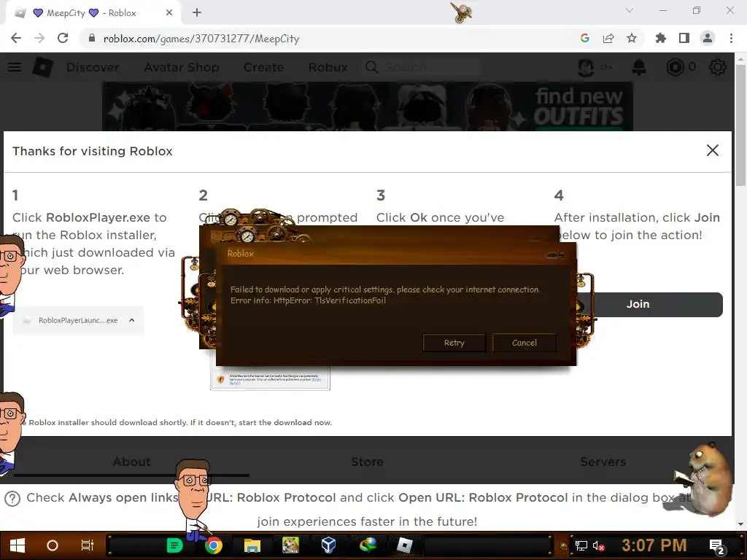
Task: Open the Robux menu item
Action: pyautogui.click(x=328, y=68)
